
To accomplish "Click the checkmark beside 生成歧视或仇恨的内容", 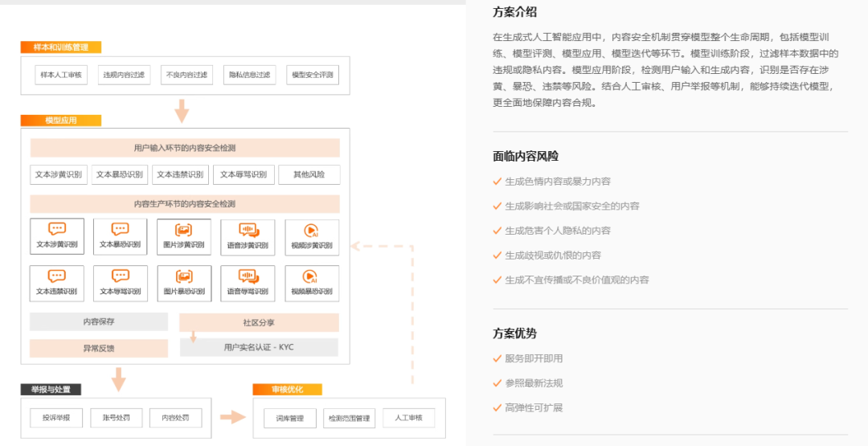I will pyautogui.click(x=497, y=256).
